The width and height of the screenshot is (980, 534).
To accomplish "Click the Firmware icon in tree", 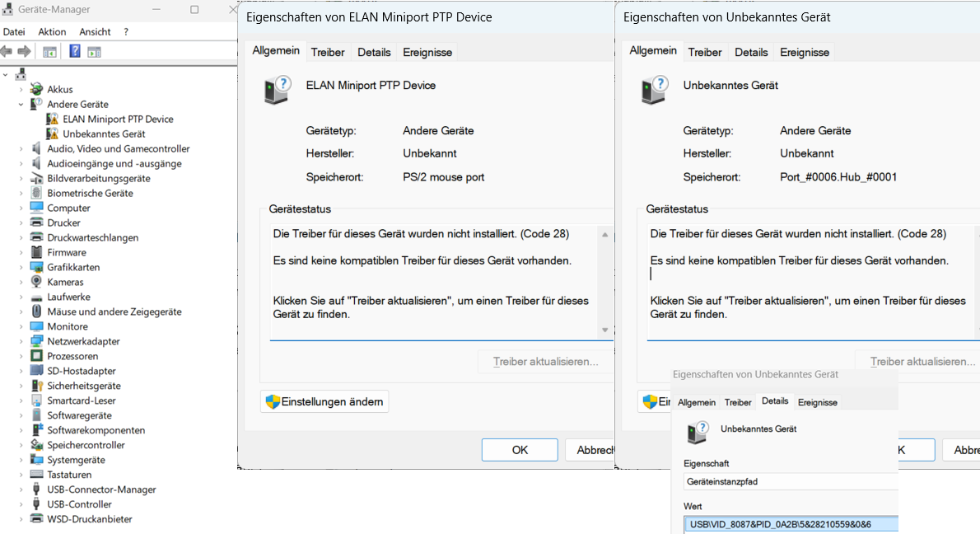I will point(37,252).
